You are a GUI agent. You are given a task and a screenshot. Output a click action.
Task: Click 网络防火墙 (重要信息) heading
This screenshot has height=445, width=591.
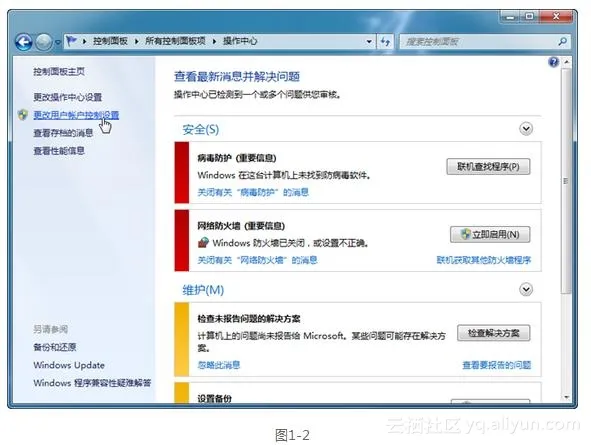point(241,226)
